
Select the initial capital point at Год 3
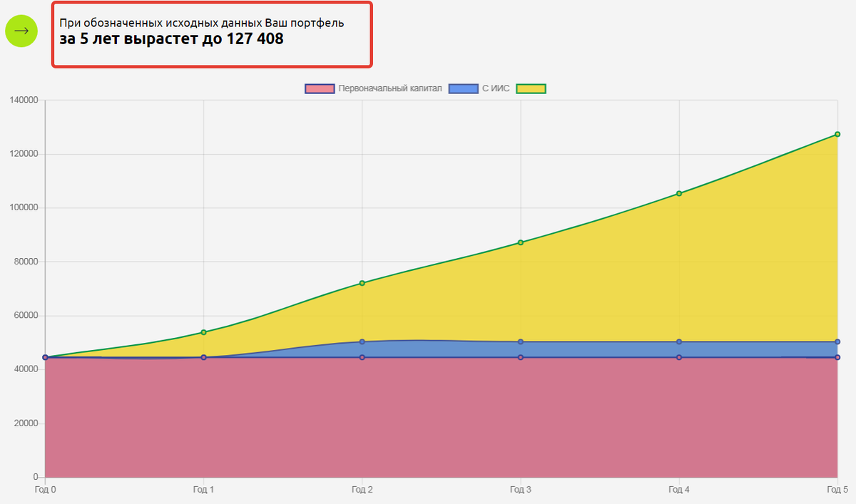(521, 357)
